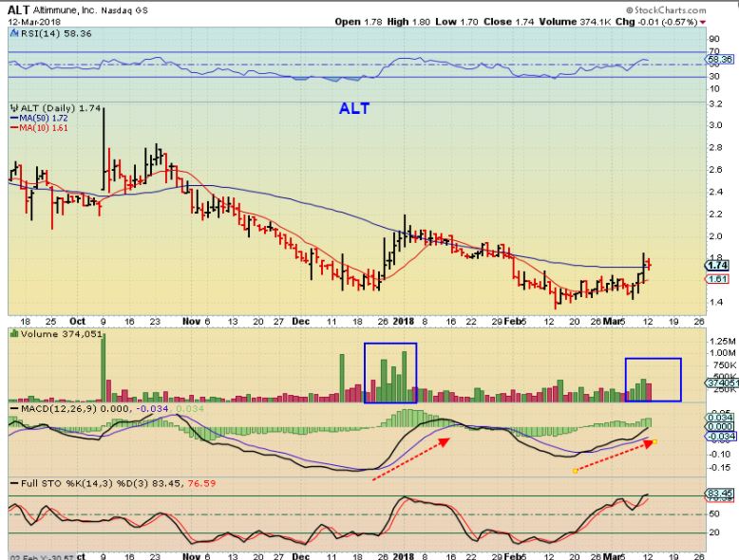
Task: Click the 1.74 price tag on axis
Action: (x=718, y=265)
